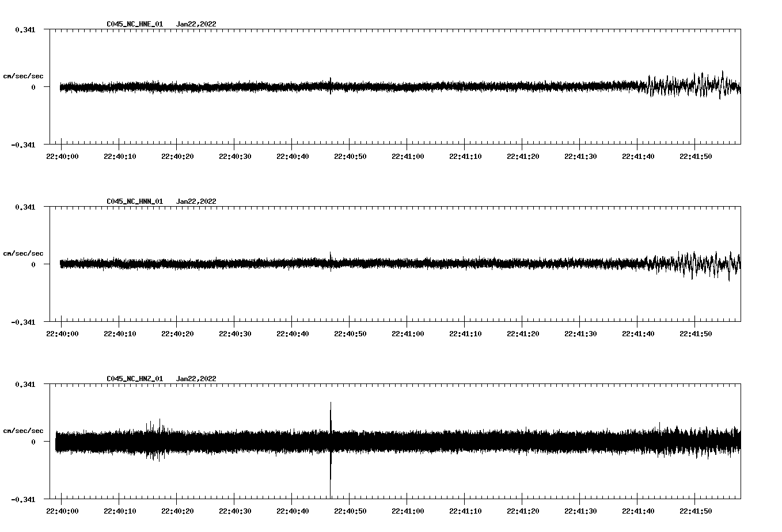The width and height of the screenshot is (782, 532).
Task: Click the zero label on HNN axis
Action: tap(33, 264)
